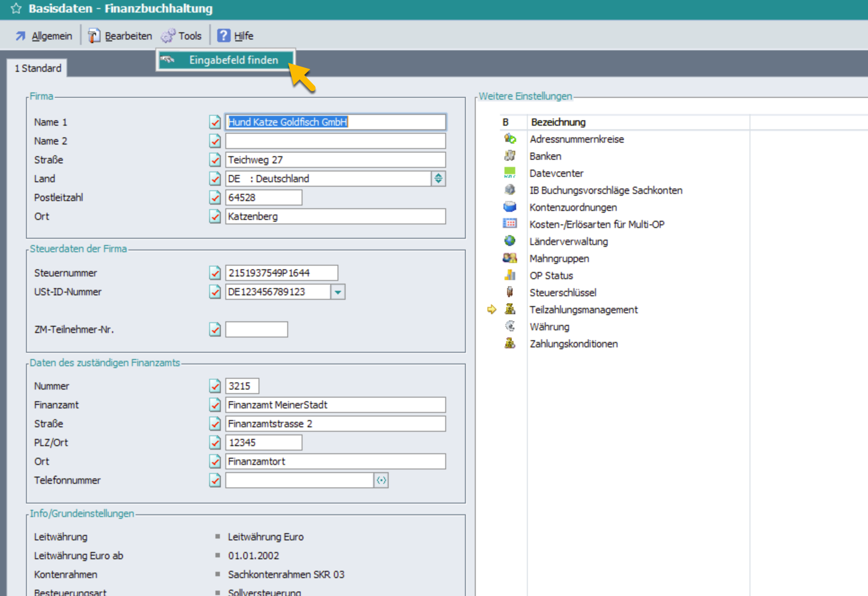Click the telephone dial icon beside Telefonnummer

tap(381, 480)
